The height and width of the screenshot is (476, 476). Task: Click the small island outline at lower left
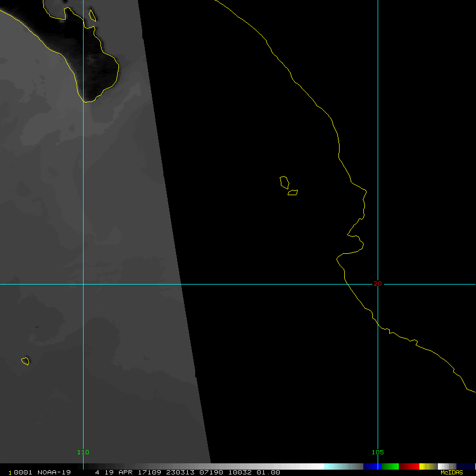click(x=25, y=361)
